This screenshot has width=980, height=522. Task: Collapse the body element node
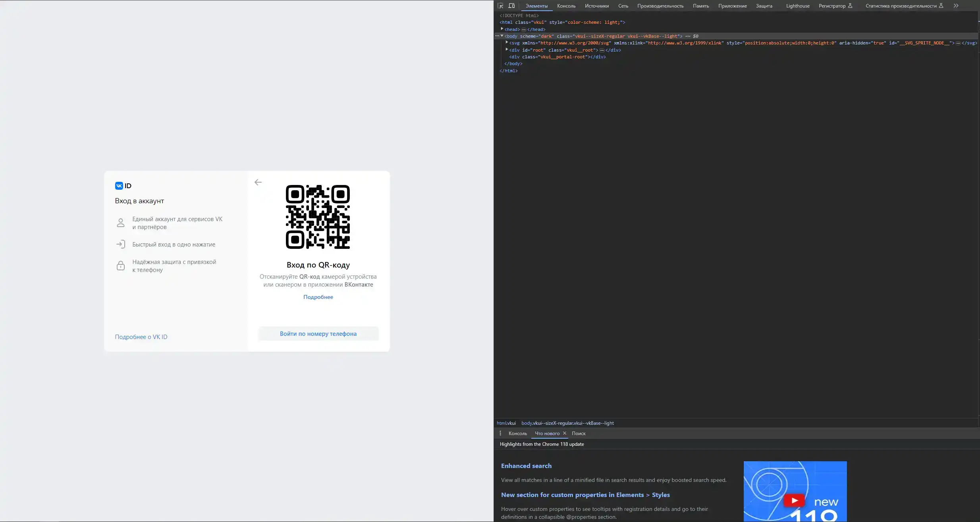[x=502, y=36]
